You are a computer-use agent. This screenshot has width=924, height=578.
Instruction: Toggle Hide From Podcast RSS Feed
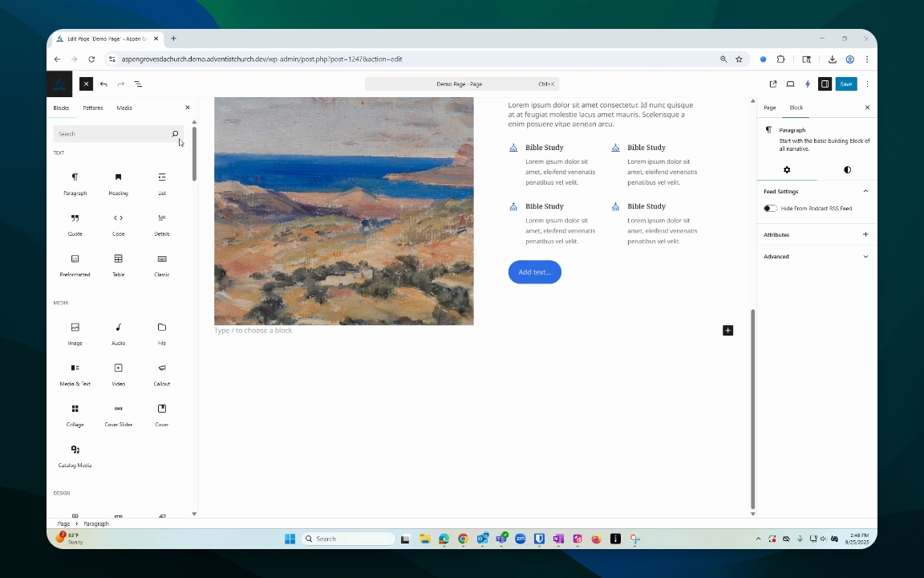pyautogui.click(x=770, y=208)
